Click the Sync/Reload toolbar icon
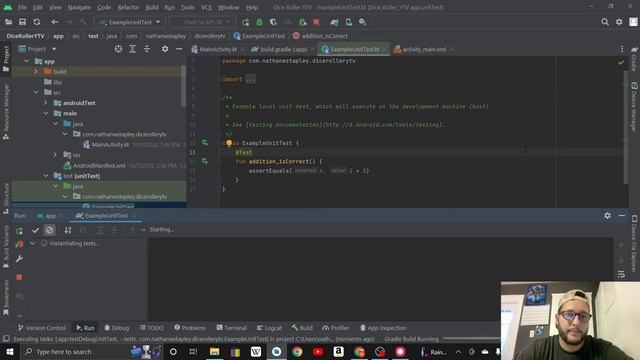This screenshot has width=640, height=360. tap(37, 22)
